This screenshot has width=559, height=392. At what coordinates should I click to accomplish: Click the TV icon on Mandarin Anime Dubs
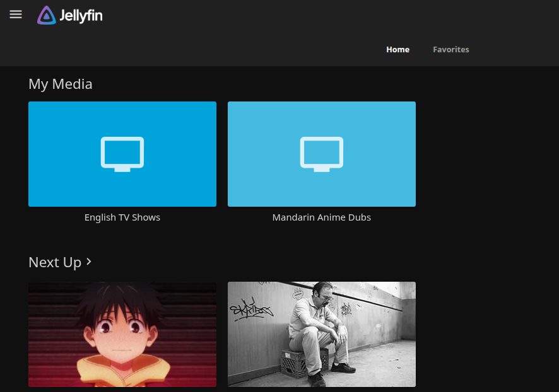click(x=322, y=154)
